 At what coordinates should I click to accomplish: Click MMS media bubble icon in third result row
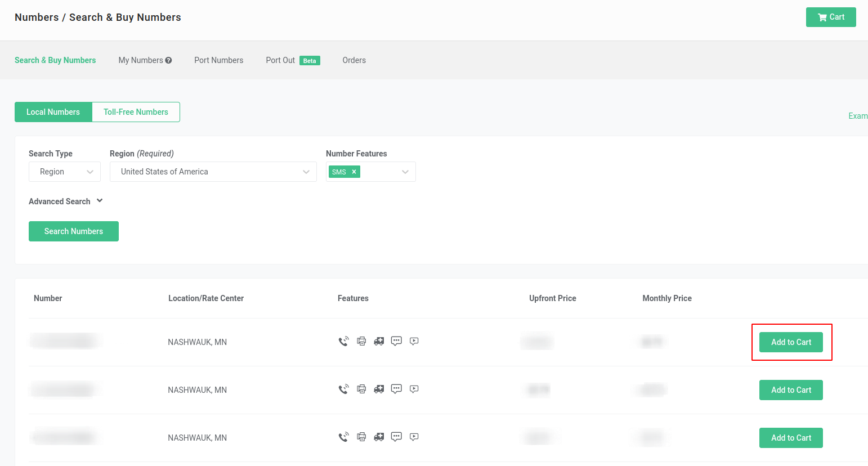click(x=414, y=437)
